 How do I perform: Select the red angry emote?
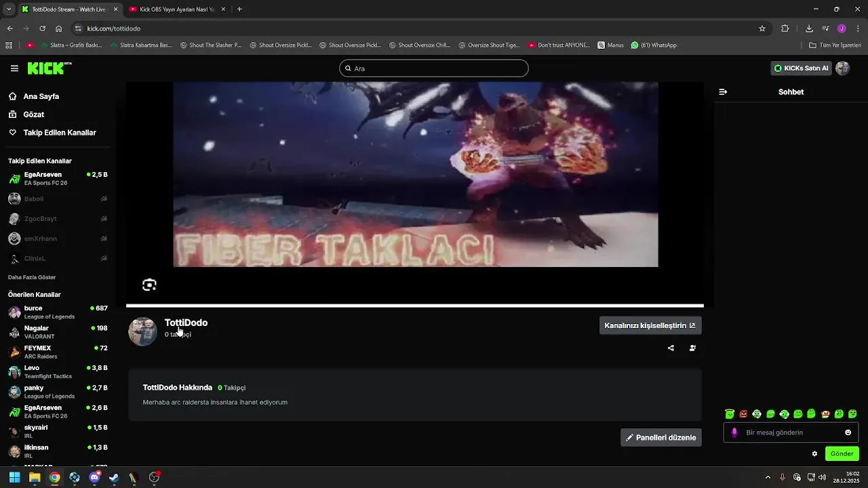click(743, 414)
